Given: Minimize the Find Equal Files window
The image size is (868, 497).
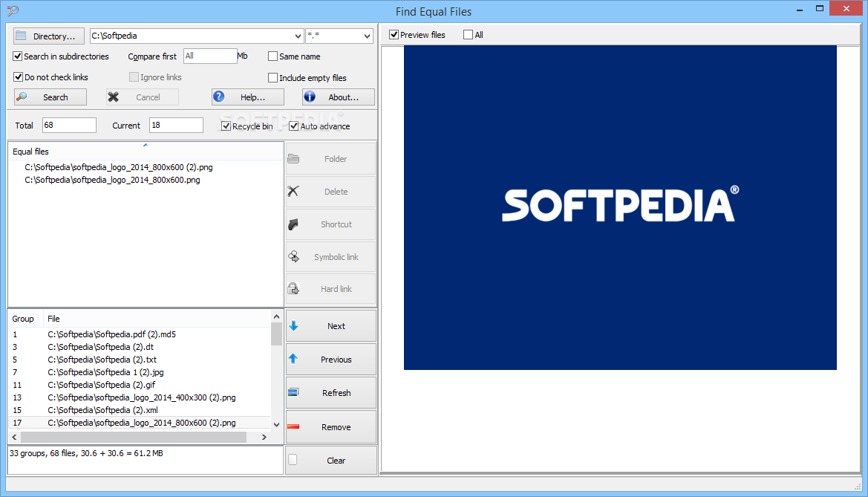Looking at the screenshot, I should pos(800,10).
